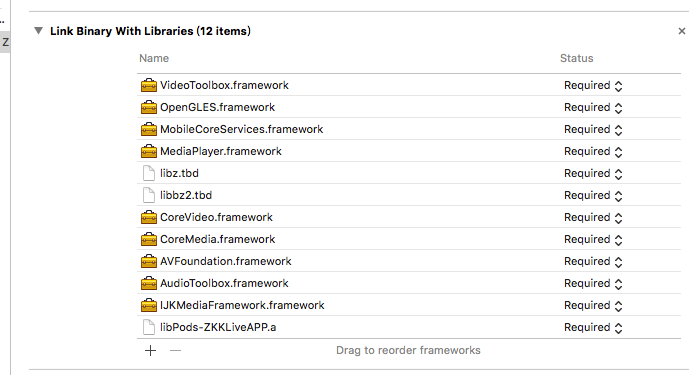Click the minus icon to remove a library

pyautogui.click(x=175, y=350)
